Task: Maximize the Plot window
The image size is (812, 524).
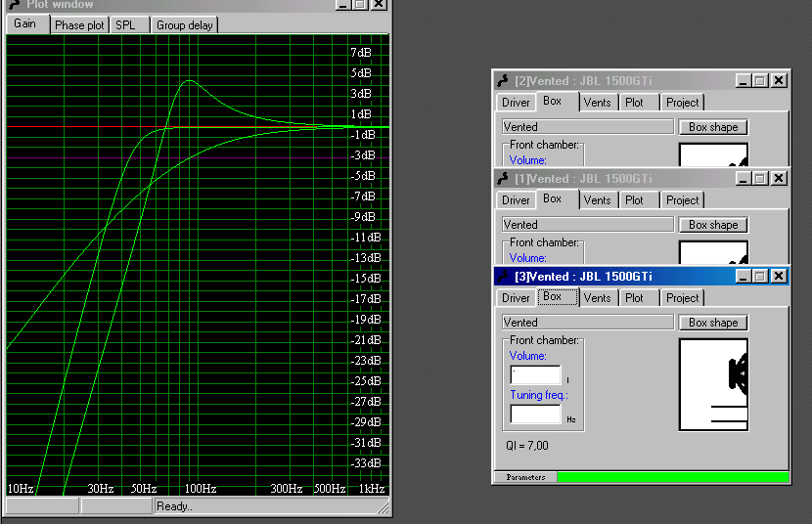Action: [x=360, y=4]
